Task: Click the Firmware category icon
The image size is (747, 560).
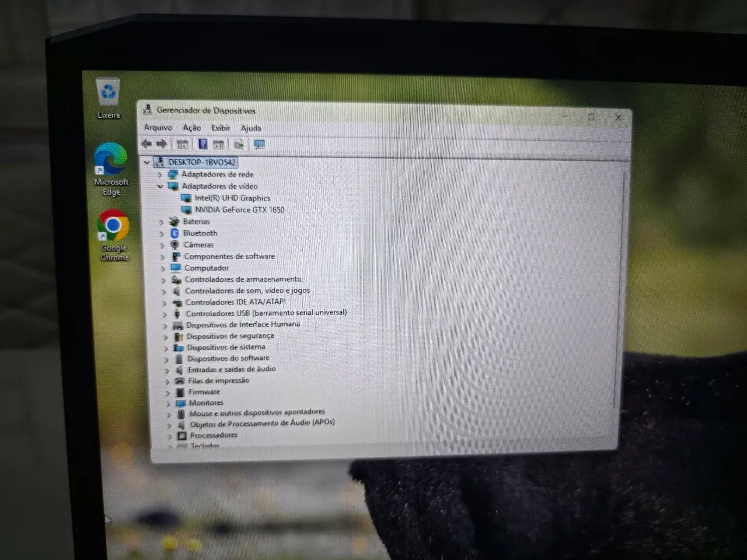Action: 180,392
